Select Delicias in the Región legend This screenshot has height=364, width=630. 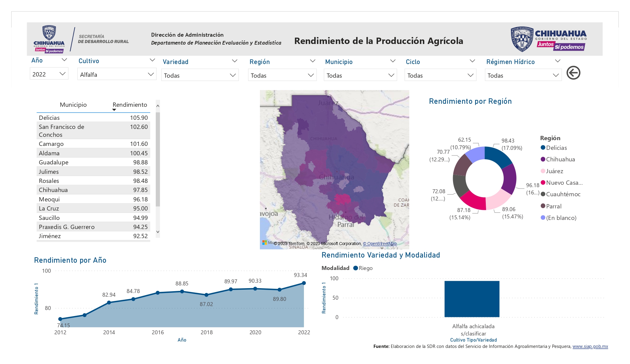pyautogui.click(x=554, y=148)
